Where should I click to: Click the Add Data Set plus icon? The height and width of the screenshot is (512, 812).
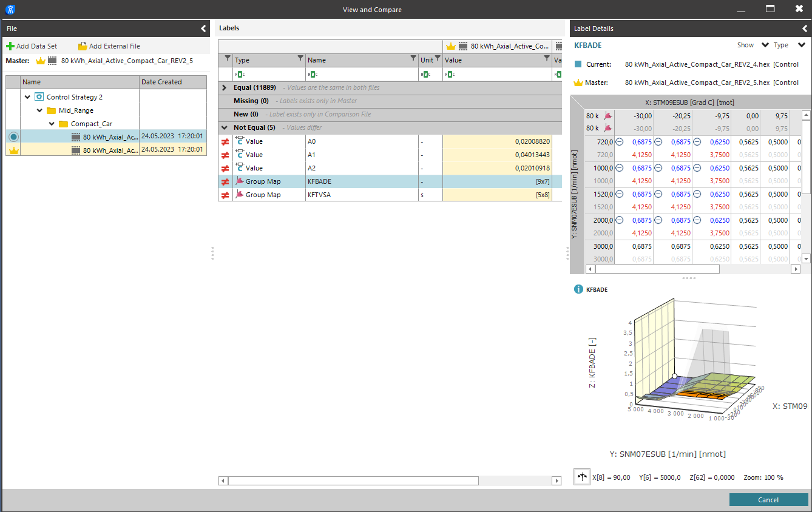pyautogui.click(x=10, y=46)
